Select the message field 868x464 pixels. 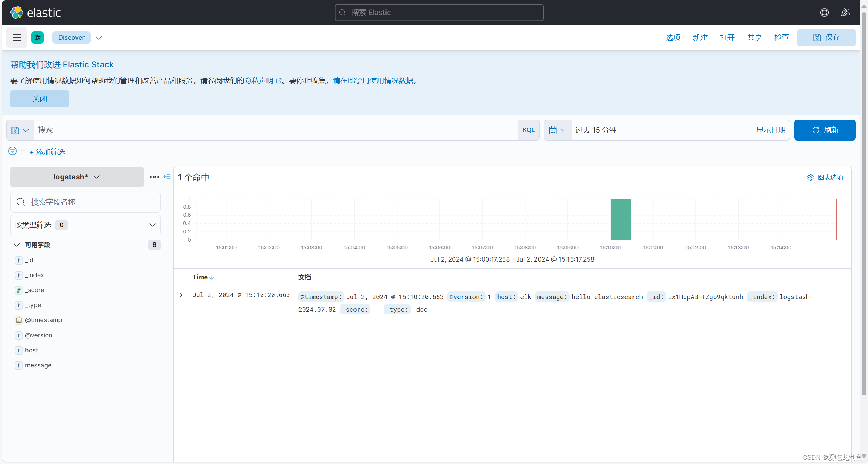point(38,365)
